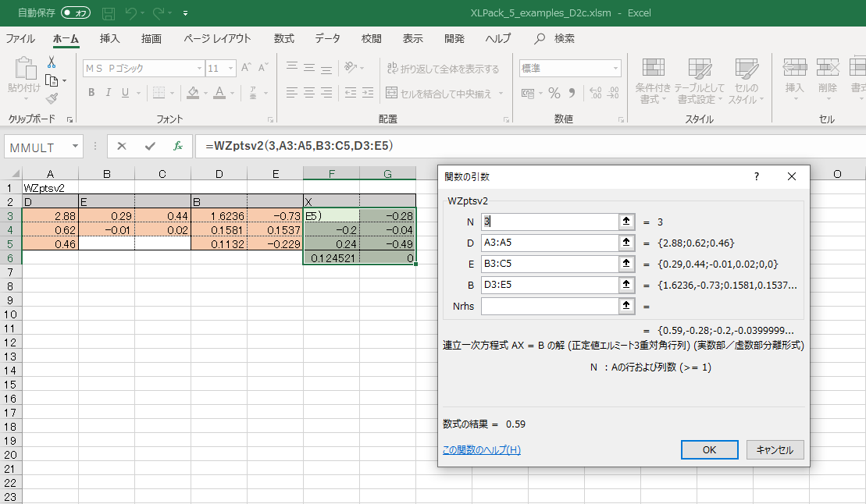
Task: Click the Save icon in the title bar
Action: (109, 13)
